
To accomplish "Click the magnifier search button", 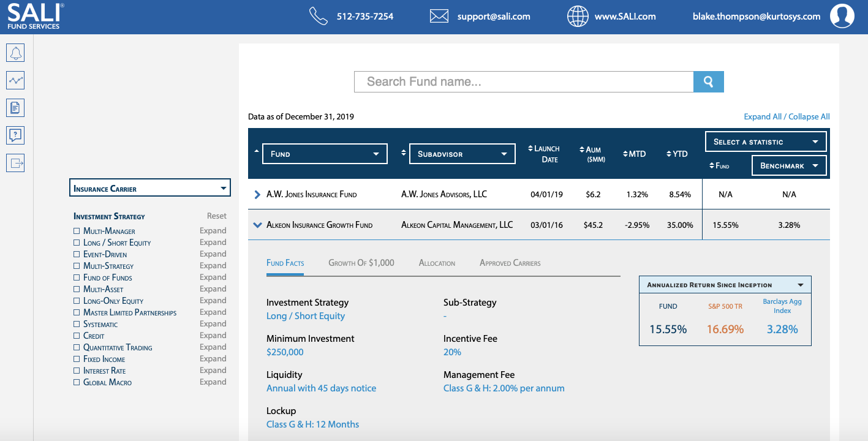I will [x=709, y=81].
